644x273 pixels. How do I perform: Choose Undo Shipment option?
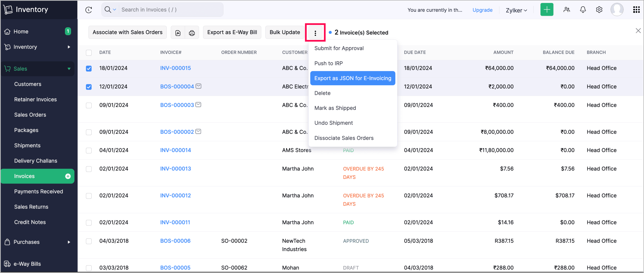352,123
